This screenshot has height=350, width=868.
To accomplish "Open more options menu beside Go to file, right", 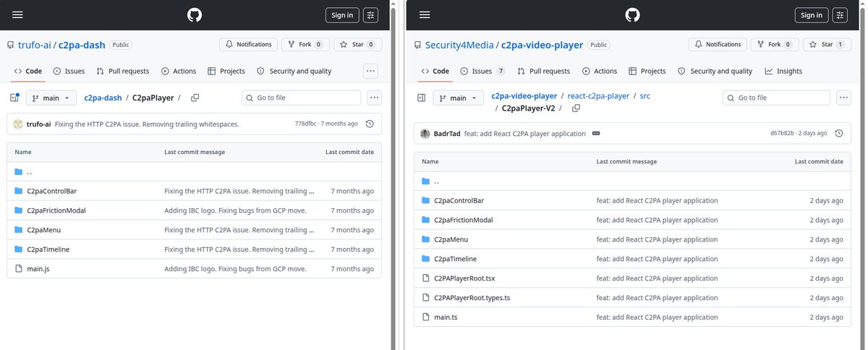I will [x=843, y=98].
